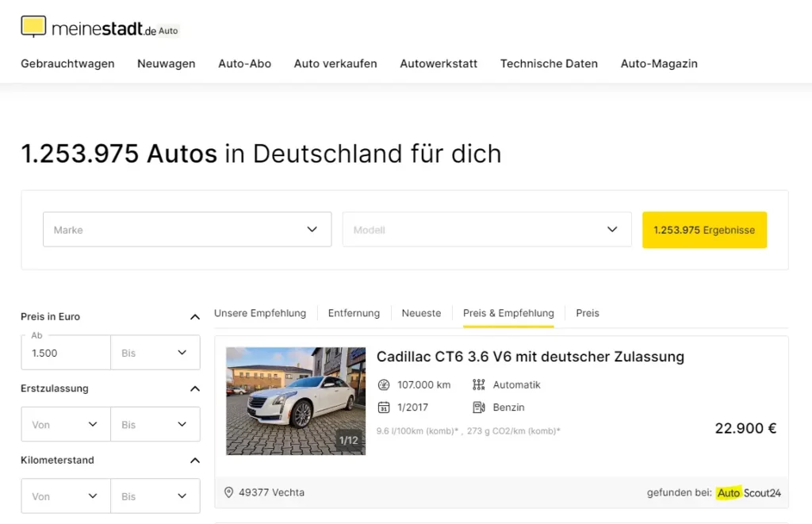The image size is (812, 524).
Task: Click the 9.6 l/100km consumption text
Action: pyautogui.click(x=417, y=430)
